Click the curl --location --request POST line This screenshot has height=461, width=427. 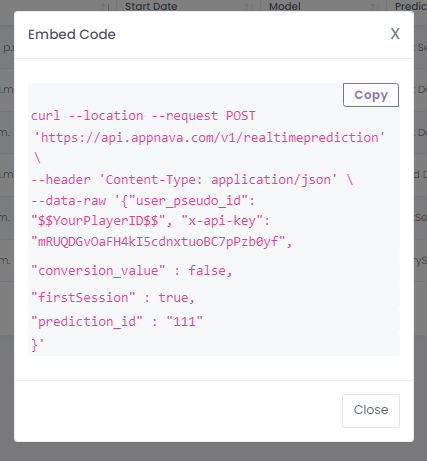(143, 116)
